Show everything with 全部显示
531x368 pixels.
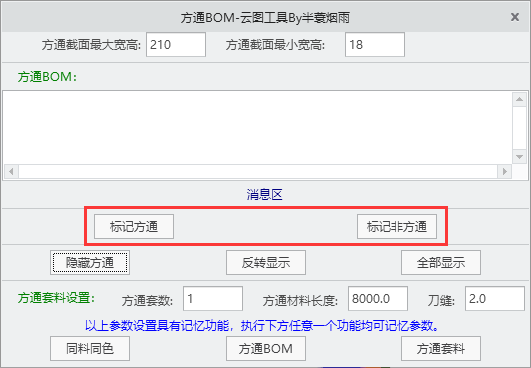441,262
